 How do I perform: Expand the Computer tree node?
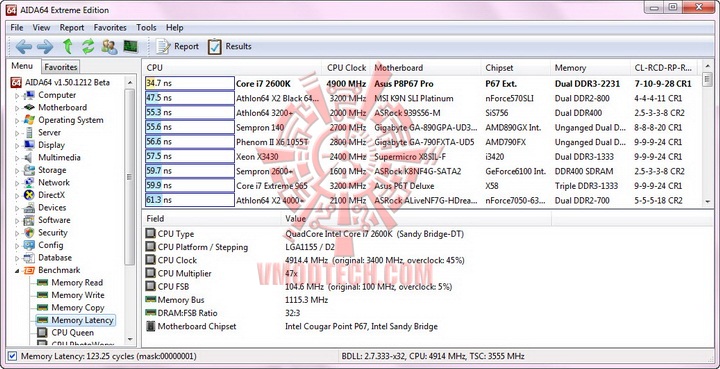point(17,96)
